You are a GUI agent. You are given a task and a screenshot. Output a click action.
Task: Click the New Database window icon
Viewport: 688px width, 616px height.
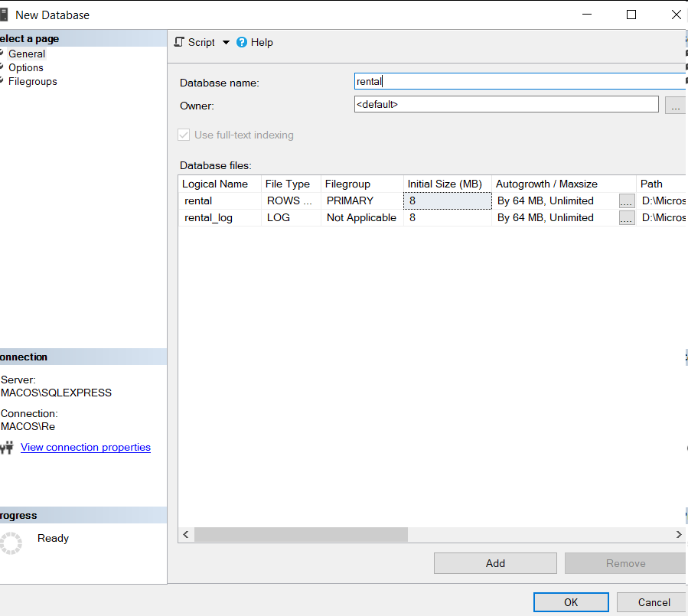[x=4, y=15]
